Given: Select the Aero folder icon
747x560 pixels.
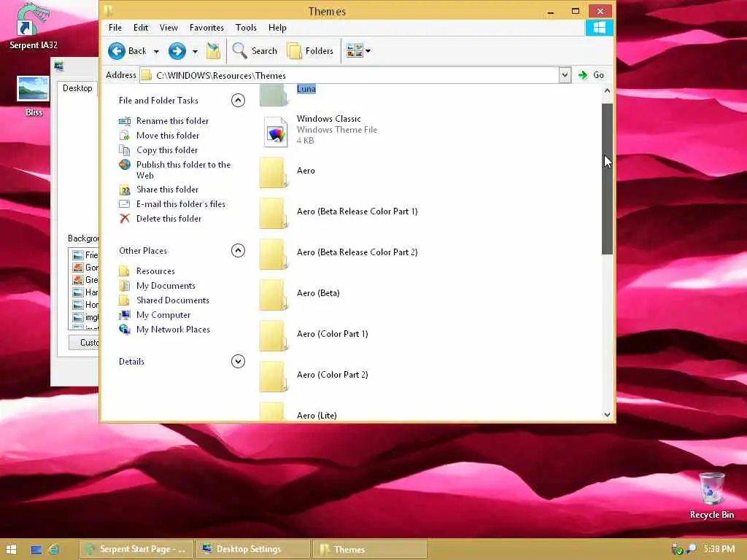Looking at the screenshot, I should coord(274,172).
